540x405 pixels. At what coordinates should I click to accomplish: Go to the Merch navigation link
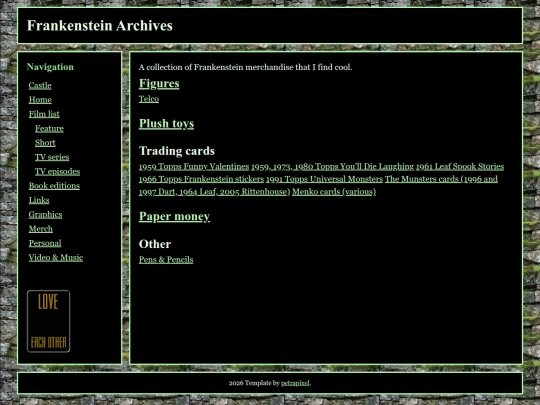tap(41, 229)
